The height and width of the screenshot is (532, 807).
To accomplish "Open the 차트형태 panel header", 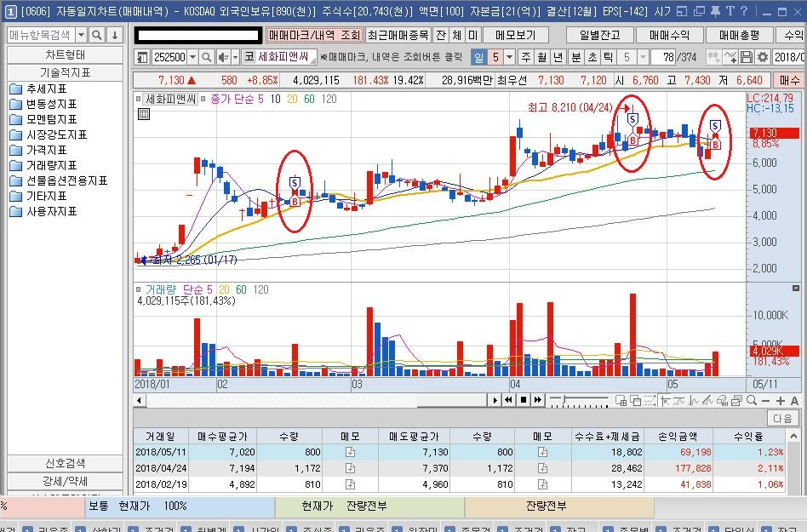I will coord(66,54).
